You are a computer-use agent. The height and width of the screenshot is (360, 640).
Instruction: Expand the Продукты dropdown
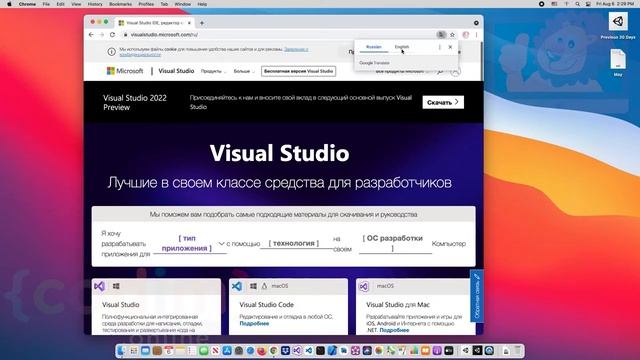tap(213, 71)
